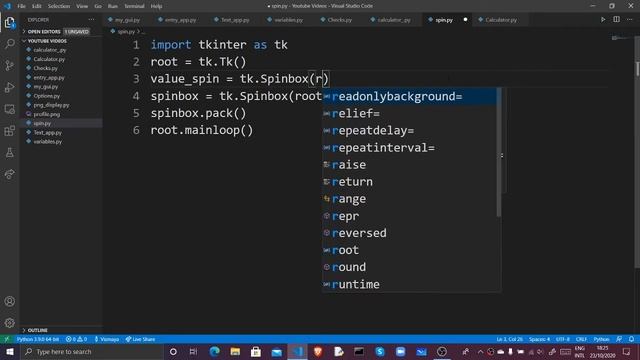This screenshot has height=360, width=640.
Task: Choose relief= suggestion
Action: tap(410, 113)
